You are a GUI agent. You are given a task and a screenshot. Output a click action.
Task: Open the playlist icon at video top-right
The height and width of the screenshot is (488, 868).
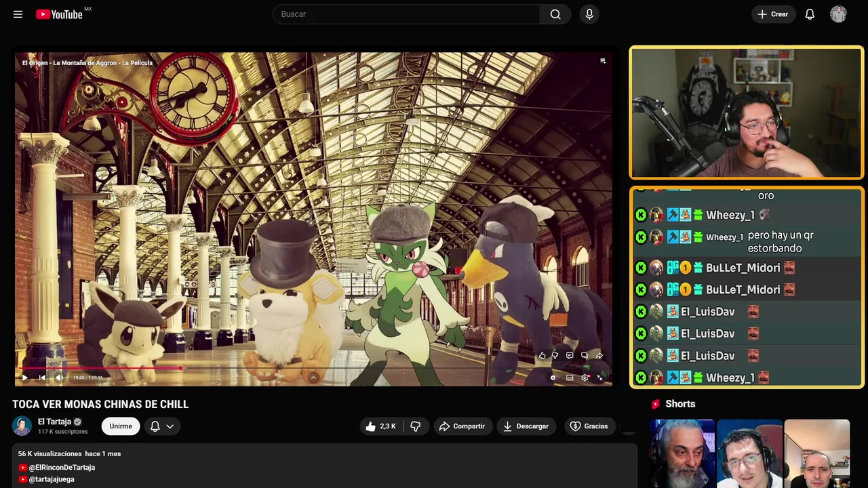click(x=603, y=61)
